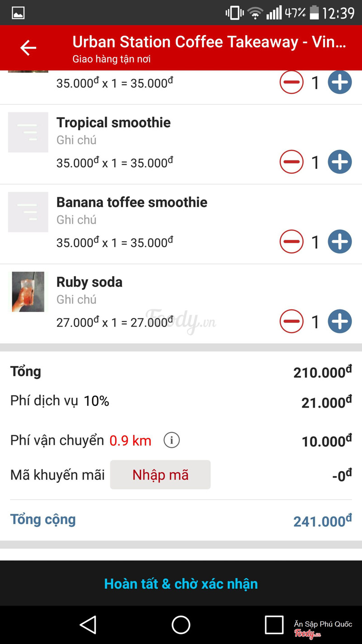This screenshot has width=362, height=644.
Task: Decrease Tropical smoothie quantity with minus
Action: coord(291,162)
